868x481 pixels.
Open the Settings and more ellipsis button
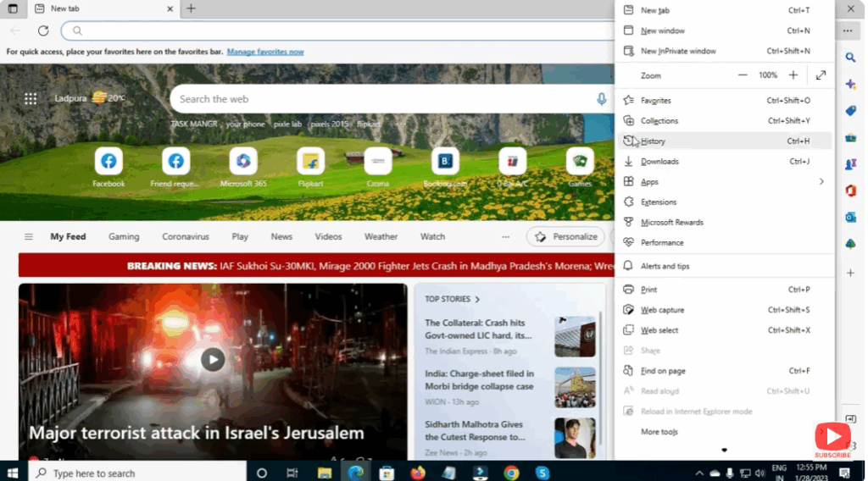(848, 31)
